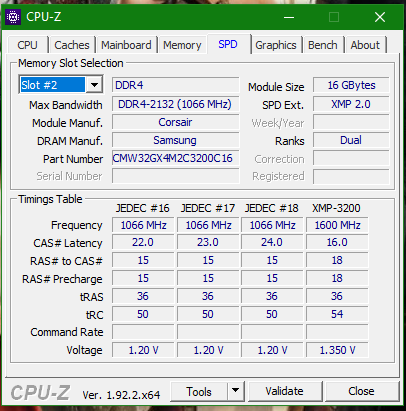Image resolution: width=406 pixels, height=411 pixels.
Task: Switch to the Memory tab
Action: click(182, 45)
